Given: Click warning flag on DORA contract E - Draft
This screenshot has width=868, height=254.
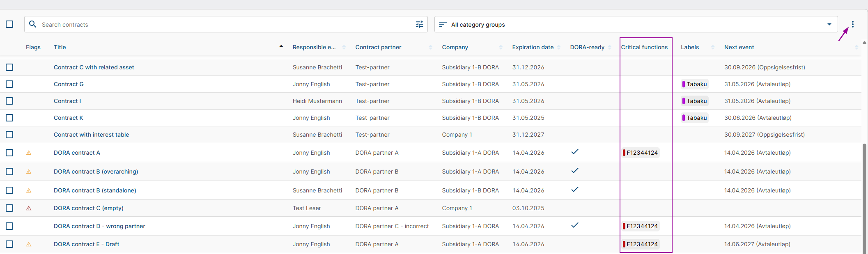Looking at the screenshot, I should coord(29,244).
